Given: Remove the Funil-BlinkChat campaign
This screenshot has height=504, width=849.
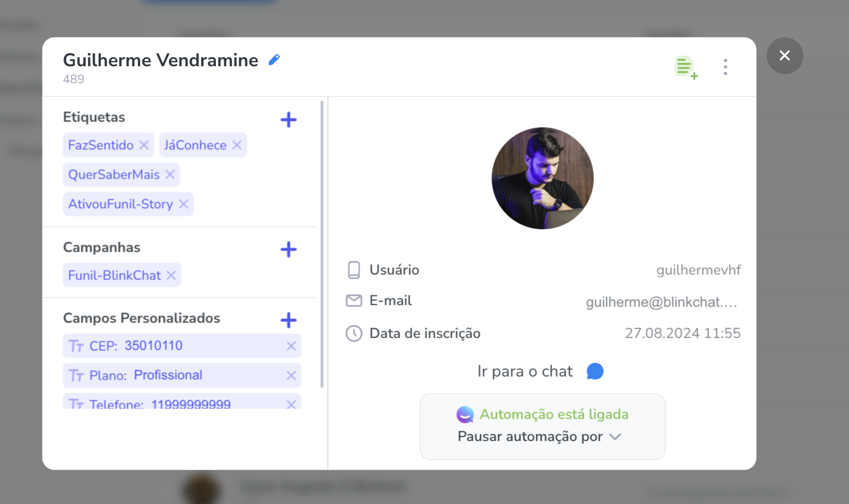Looking at the screenshot, I should pos(171,275).
